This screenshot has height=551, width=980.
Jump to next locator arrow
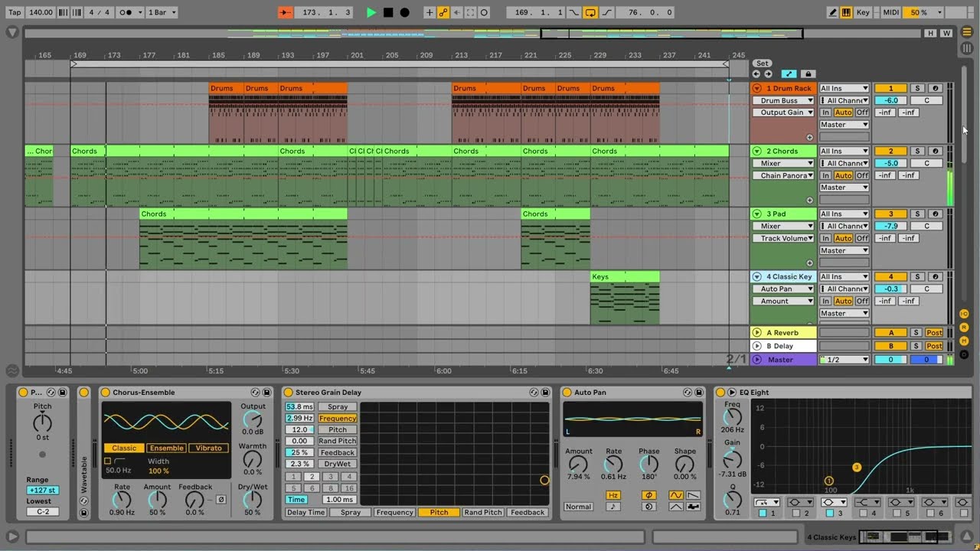coord(768,74)
